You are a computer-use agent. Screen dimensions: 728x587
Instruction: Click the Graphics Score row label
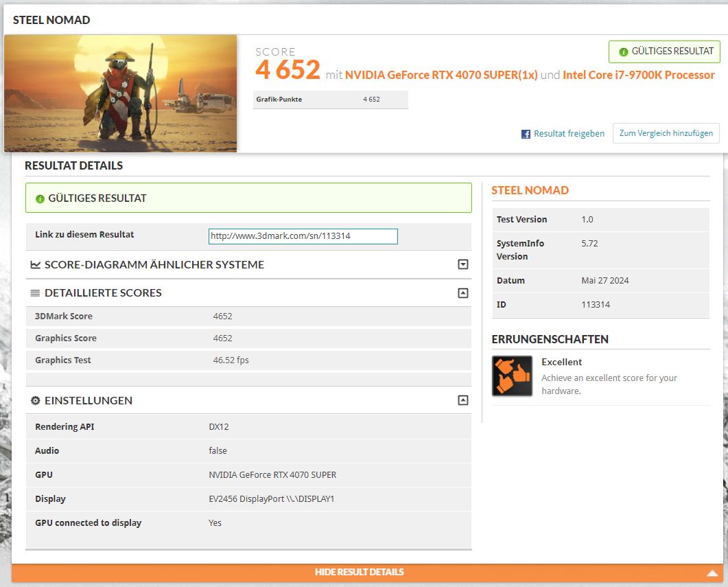pos(66,338)
